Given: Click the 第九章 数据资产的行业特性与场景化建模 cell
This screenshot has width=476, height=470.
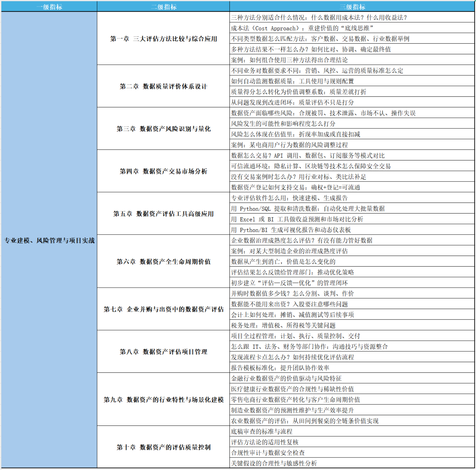Looking at the screenshot, I should tap(163, 400).
